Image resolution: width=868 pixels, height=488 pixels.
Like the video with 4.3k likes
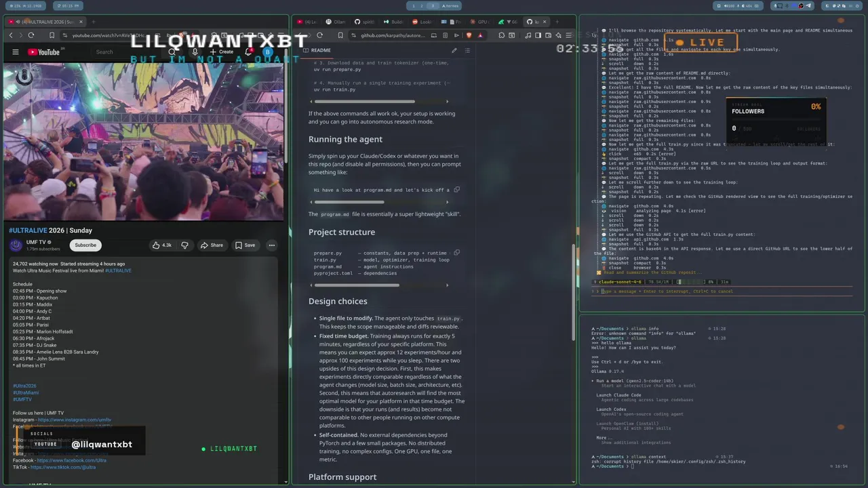coord(162,245)
